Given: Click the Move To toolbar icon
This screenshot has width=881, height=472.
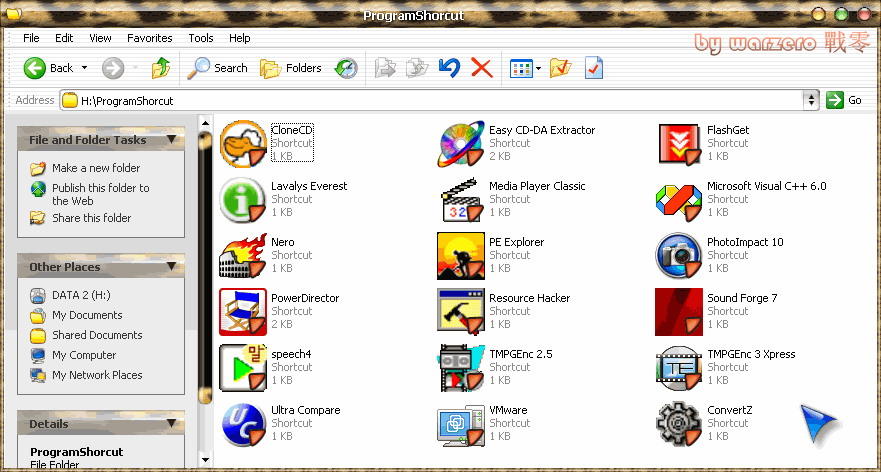Looking at the screenshot, I should (385, 68).
